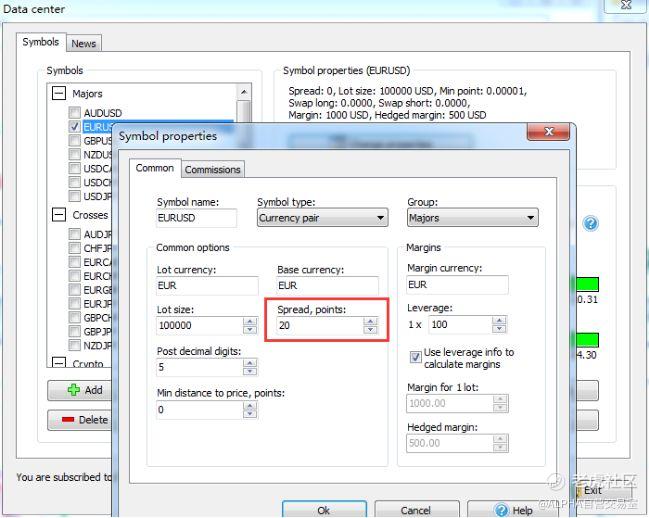Toggle AUDUSD symbol checkbox
The height and width of the screenshot is (518, 649).
(x=75, y=113)
